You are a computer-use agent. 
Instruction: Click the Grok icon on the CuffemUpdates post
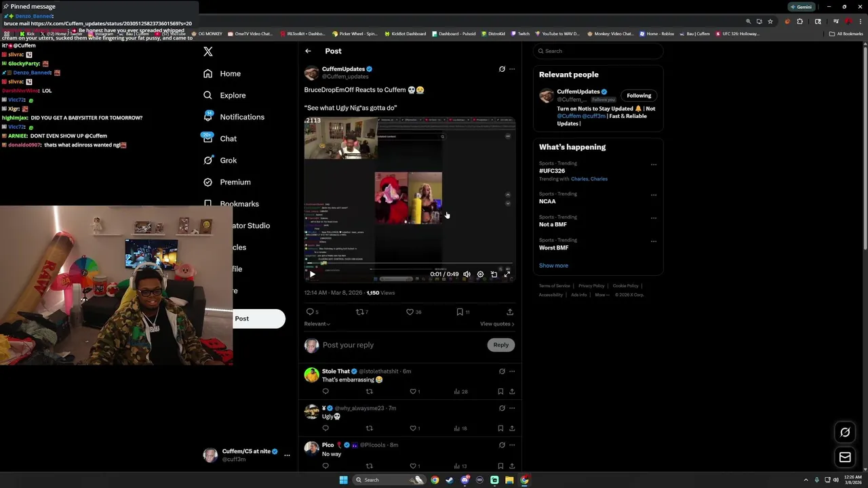tap(502, 69)
